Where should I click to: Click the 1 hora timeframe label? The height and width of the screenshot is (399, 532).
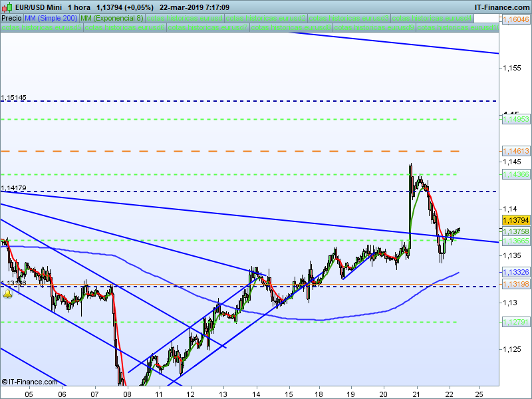(x=79, y=7)
